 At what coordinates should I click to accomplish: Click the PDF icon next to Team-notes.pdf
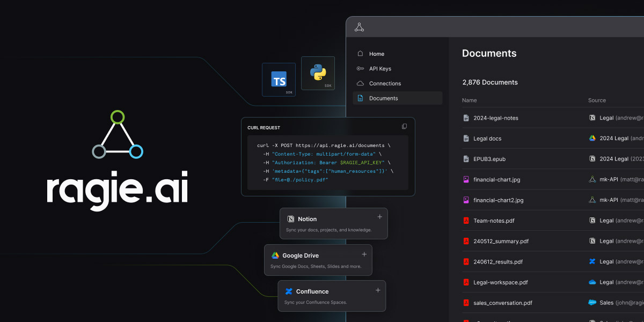coord(465,221)
